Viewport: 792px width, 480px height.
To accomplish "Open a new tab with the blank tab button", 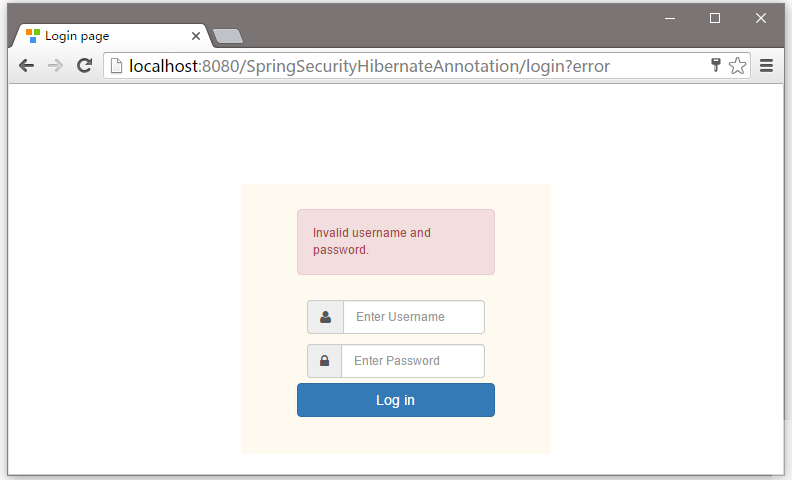I will [228, 36].
